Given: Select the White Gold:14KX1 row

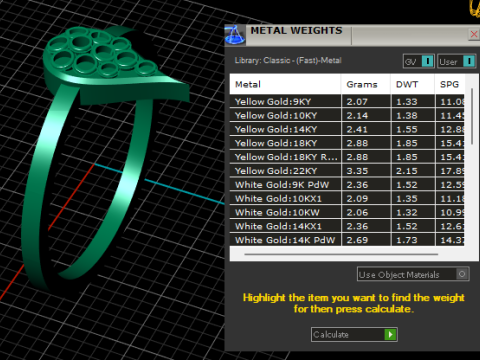Looking at the screenshot, I should click(347, 226).
